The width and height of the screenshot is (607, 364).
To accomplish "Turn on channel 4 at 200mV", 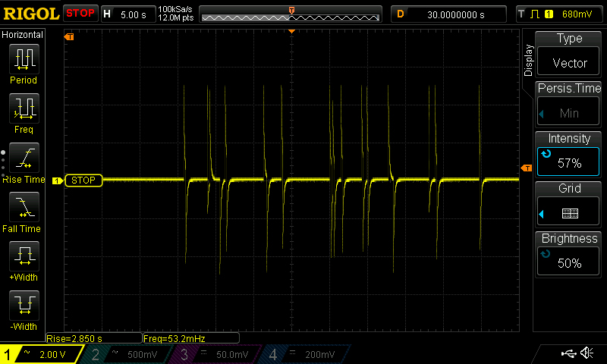I will tap(304, 354).
